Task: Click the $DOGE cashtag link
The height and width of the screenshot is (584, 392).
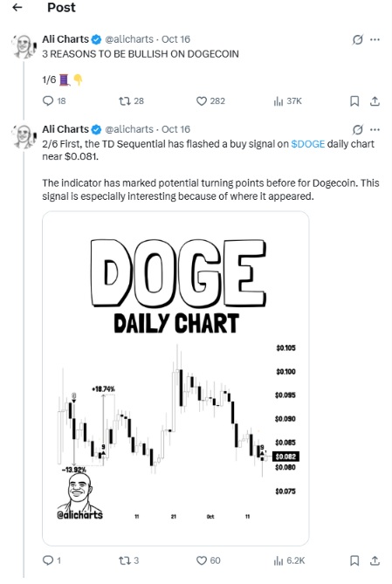Action: (308, 144)
